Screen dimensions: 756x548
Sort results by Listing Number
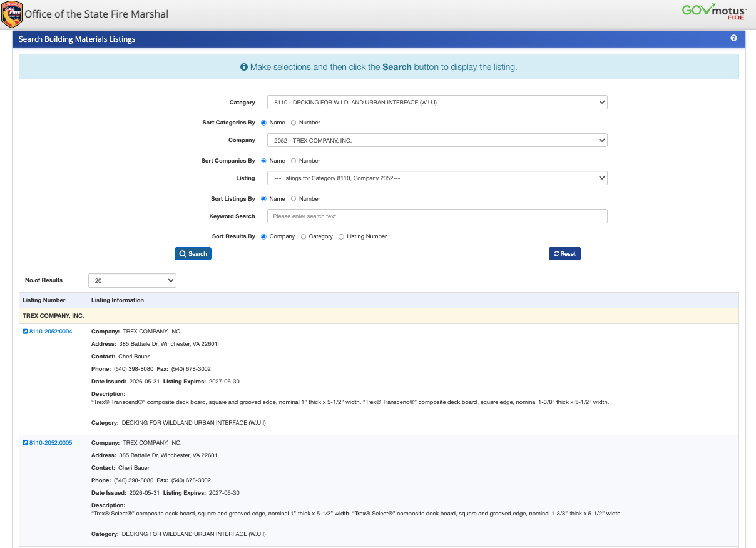click(x=341, y=236)
